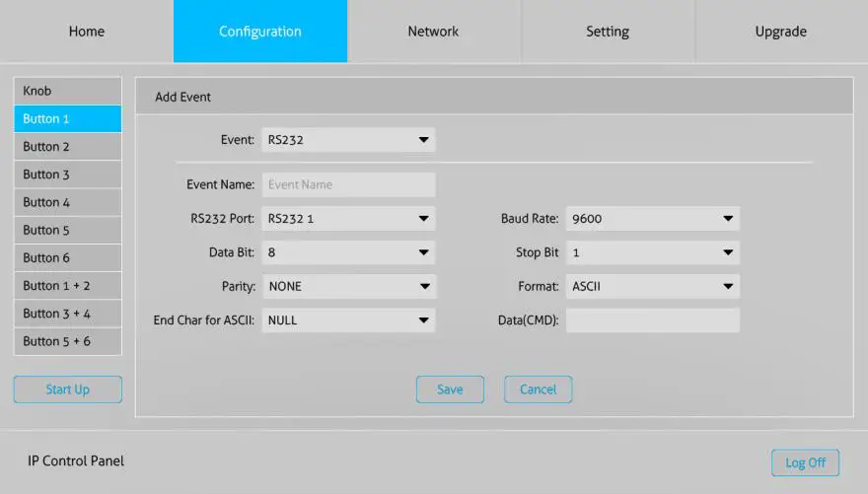Image resolution: width=868 pixels, height=494 pixels.
Task: Select the Button 1 + 2 combination
Action: pyautogui.click(x=67, y=285)
